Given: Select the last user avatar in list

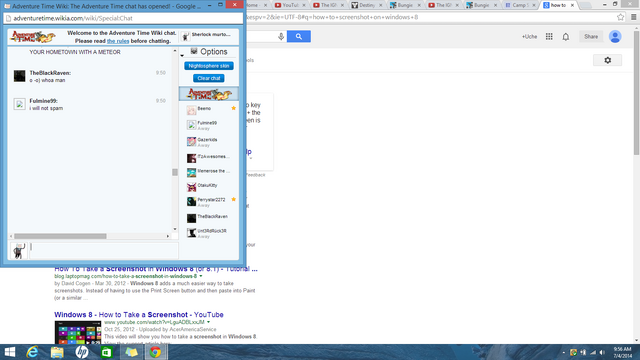Looking at the screenshot, I should click(x=191, y=233).
